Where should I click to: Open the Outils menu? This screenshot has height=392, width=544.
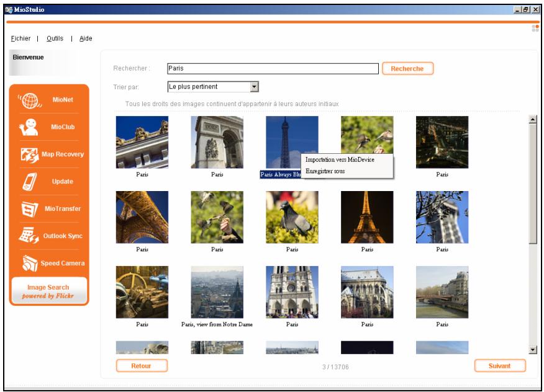point(55,38)
